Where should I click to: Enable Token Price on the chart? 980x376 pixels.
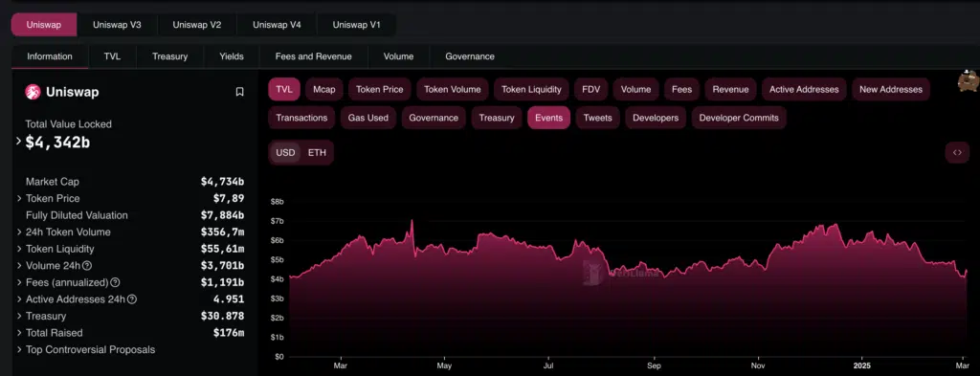click(379, 89)
